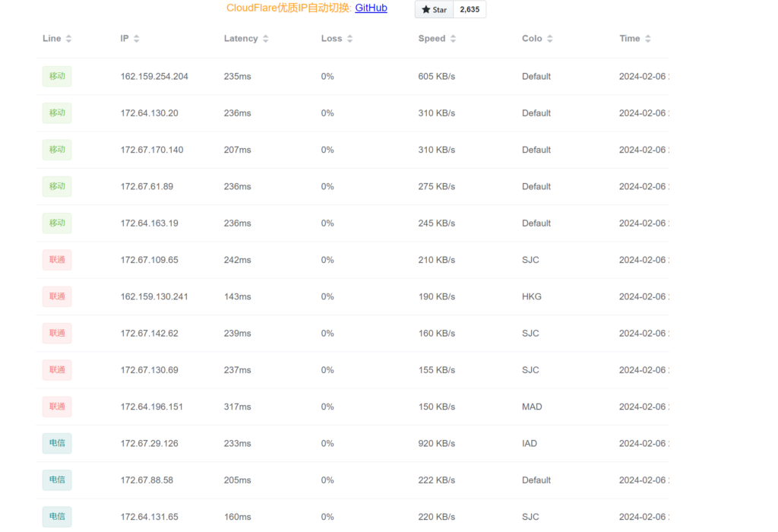Select the 联通 tag for 172.67.109.65

pyautogui.click(x=57, y=260)
